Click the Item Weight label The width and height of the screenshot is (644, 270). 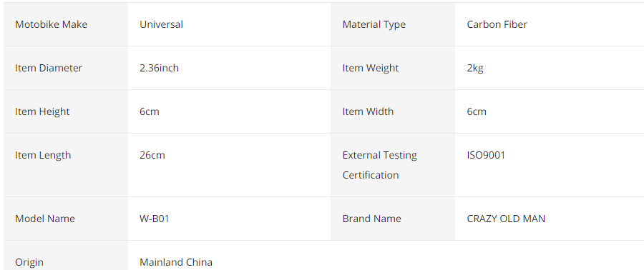tap(371, 68)
